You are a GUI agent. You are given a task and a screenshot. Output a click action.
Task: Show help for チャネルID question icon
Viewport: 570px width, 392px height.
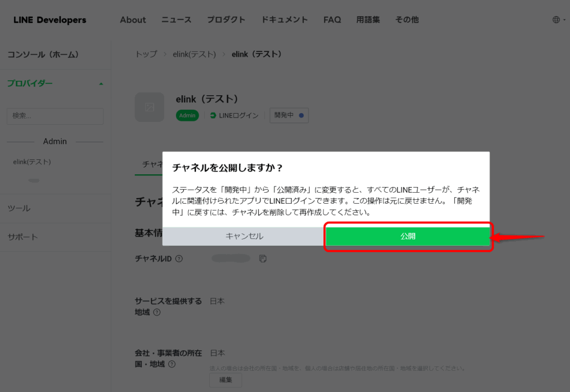(179, 258)
